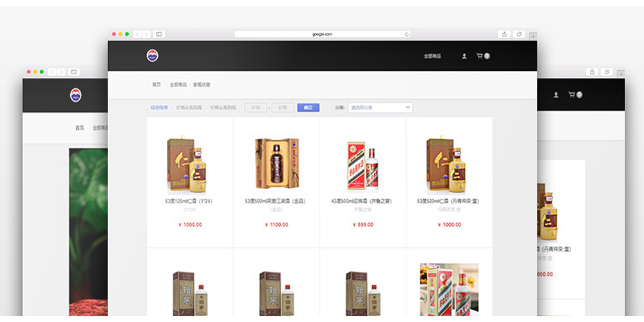644x322 pixels.
Task: Click the brand logo in front window header
Action: coord(153,55)
